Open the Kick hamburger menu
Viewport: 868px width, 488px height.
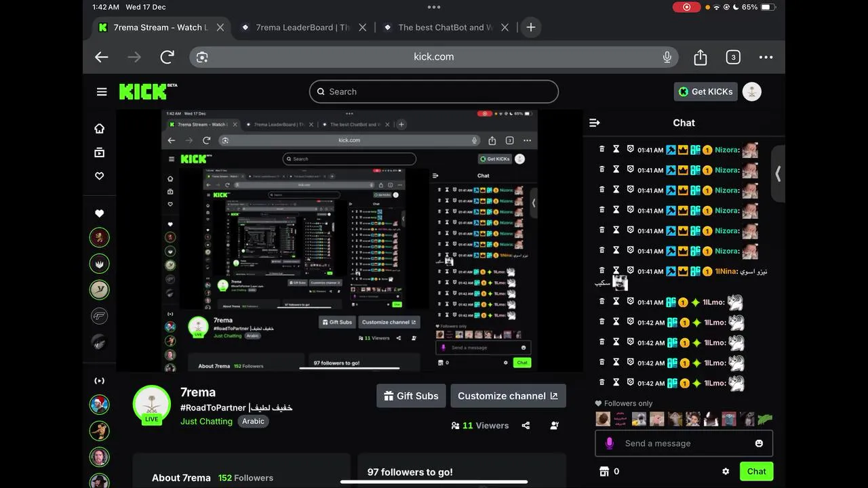tap(102, 91)
